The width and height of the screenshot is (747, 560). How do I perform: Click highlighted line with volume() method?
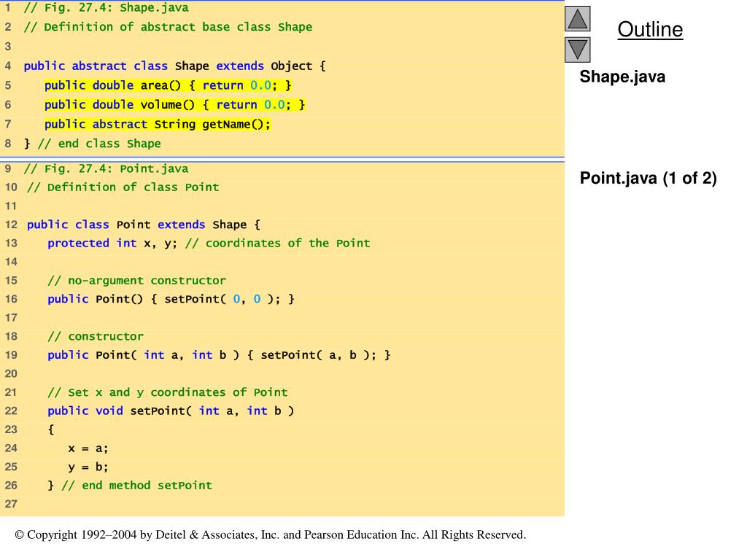point(174,105)
